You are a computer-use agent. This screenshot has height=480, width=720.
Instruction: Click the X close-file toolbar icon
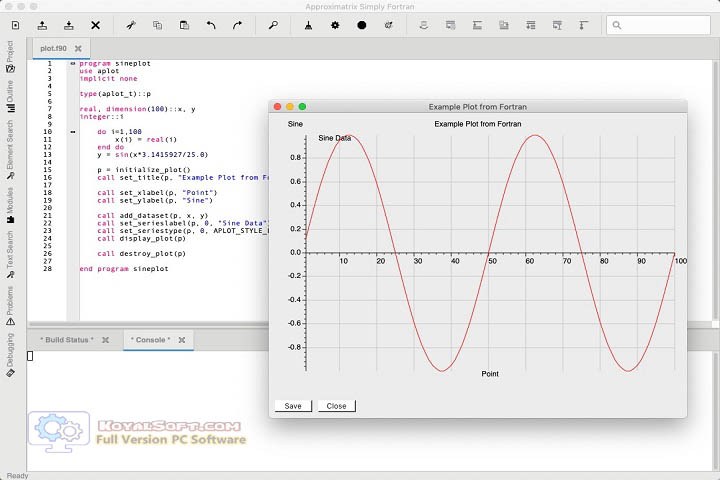click(x=96, y=25)
